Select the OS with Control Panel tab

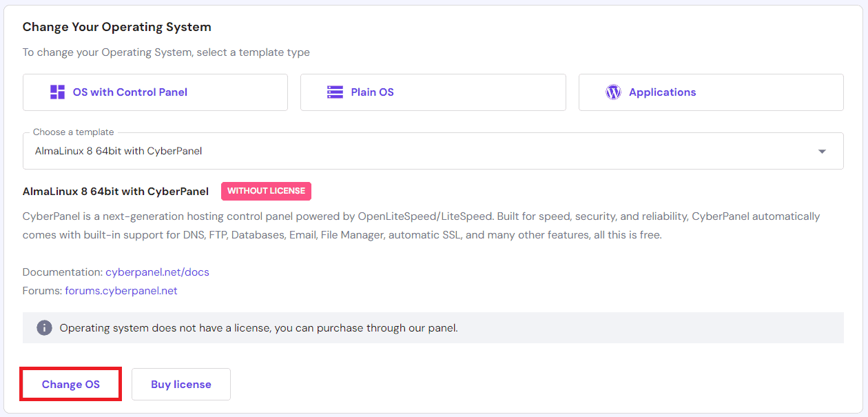click(x=155, y=92)
